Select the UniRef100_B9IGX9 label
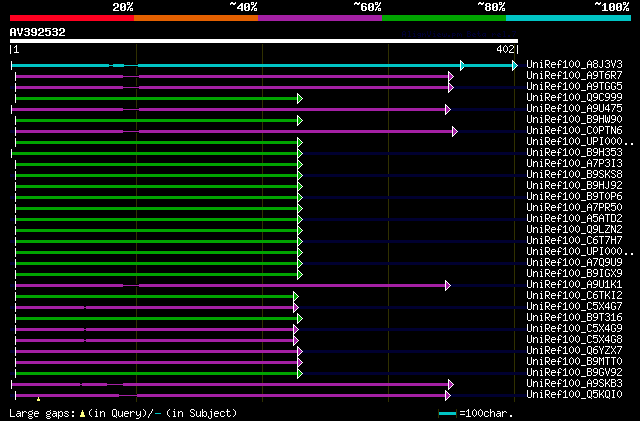The image size is (640, 421). pos(574,274)
